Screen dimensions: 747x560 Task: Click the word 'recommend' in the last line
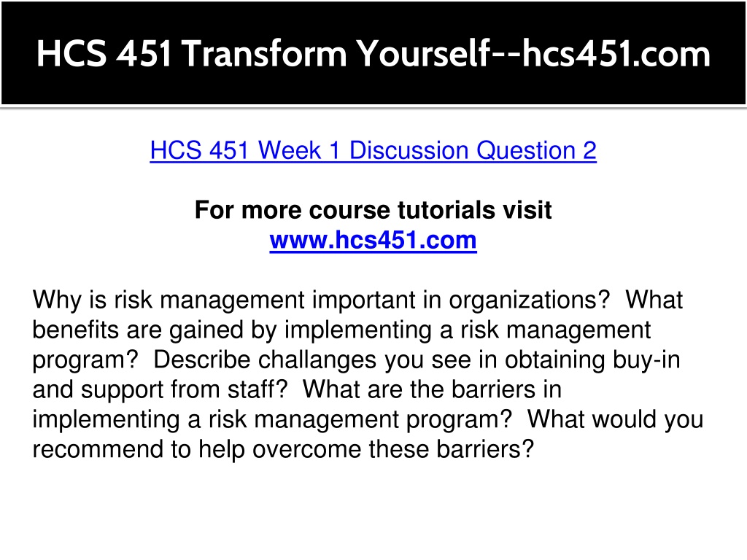click(98, 449)
